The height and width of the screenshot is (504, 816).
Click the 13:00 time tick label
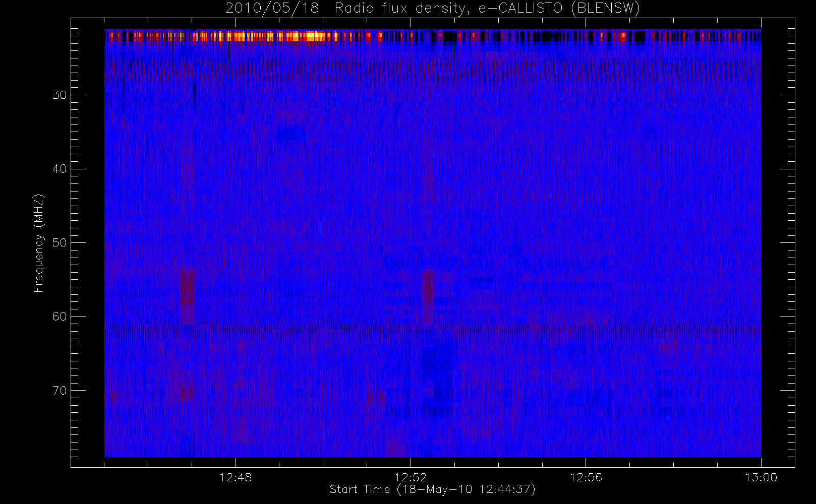point(761,477)
